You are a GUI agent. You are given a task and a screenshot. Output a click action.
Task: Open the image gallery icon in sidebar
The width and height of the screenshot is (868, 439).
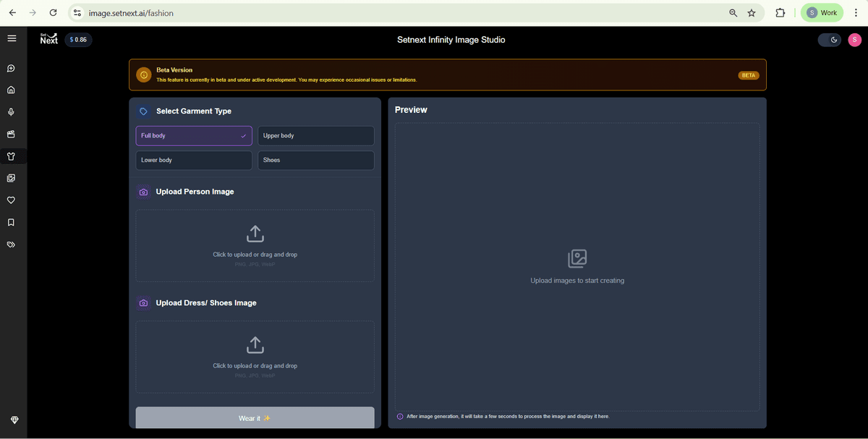[x=12, y=178]
